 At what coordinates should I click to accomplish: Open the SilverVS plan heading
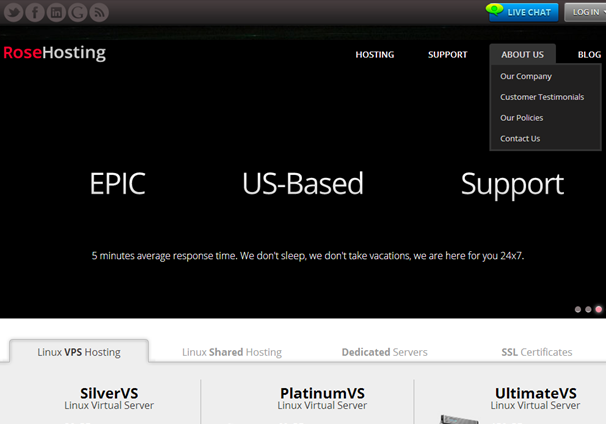click(109, 393)
